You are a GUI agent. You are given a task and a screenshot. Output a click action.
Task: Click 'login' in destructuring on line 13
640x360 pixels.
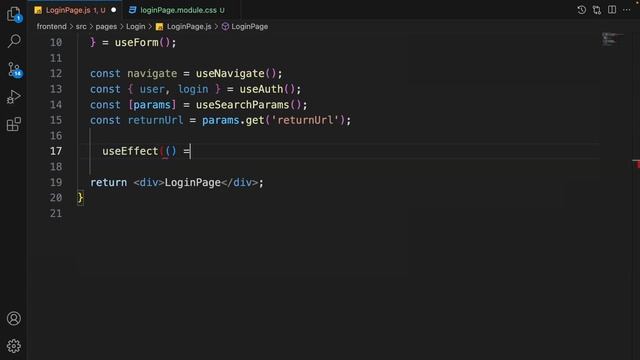[x=193, y=89]
